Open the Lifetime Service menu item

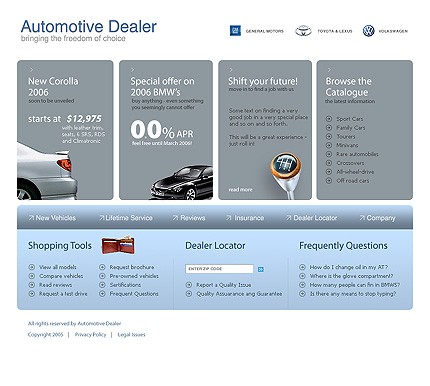point(126,218)
